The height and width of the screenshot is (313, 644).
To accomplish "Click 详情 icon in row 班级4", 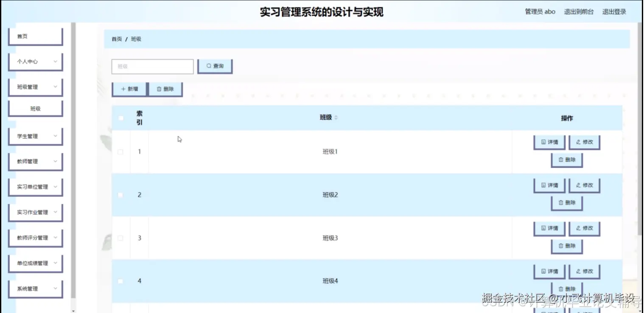I will (543, 271).
